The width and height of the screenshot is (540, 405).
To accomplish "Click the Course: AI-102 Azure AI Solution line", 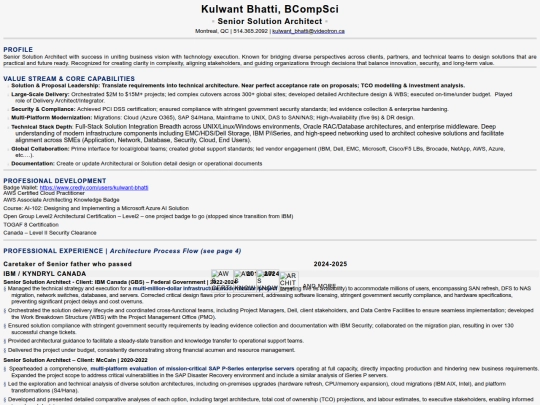I will coord(96,208).
